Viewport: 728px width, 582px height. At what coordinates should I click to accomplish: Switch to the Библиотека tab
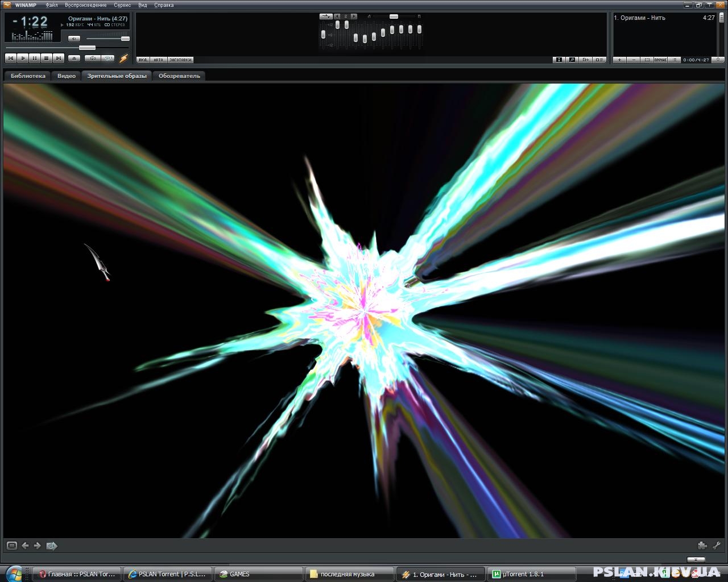pyautogui.click(x=28, y=76)
